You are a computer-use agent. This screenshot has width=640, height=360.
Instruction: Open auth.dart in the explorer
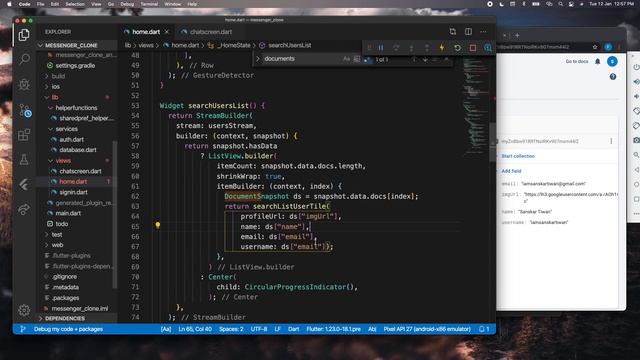click(72, 140)
